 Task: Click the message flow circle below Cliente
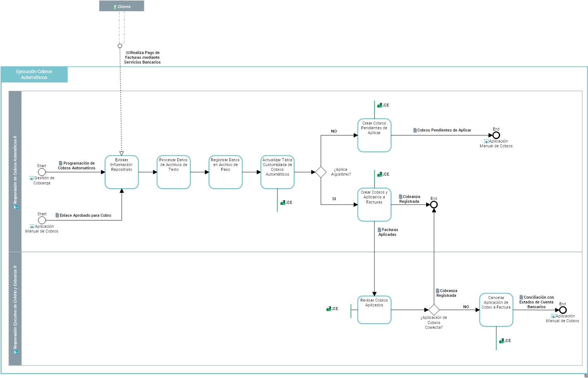tap(120, 46)
